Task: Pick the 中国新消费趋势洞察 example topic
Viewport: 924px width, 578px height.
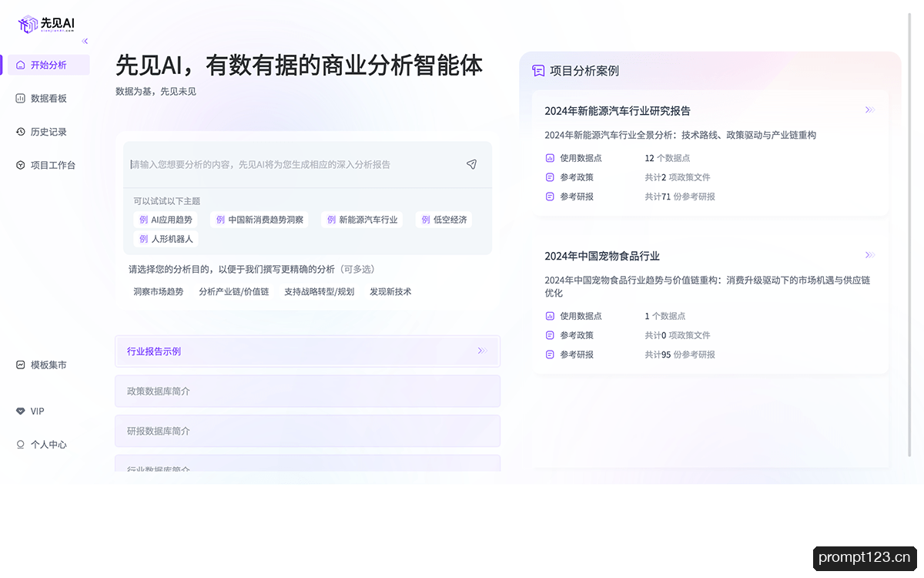Action: coord(259,220)
